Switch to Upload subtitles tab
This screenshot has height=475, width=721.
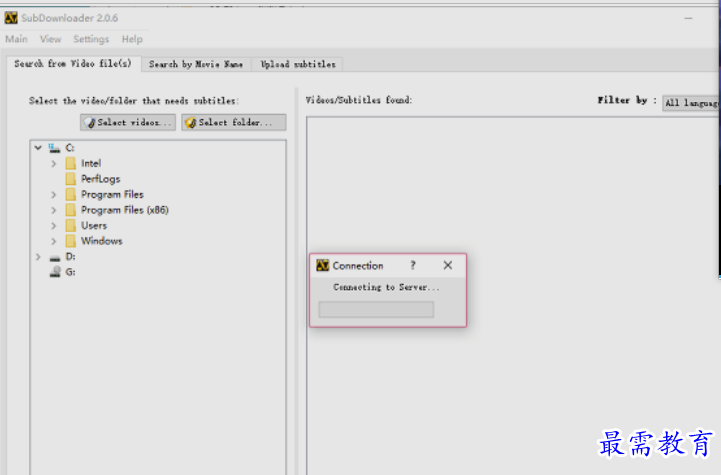[x=298, y=64]
